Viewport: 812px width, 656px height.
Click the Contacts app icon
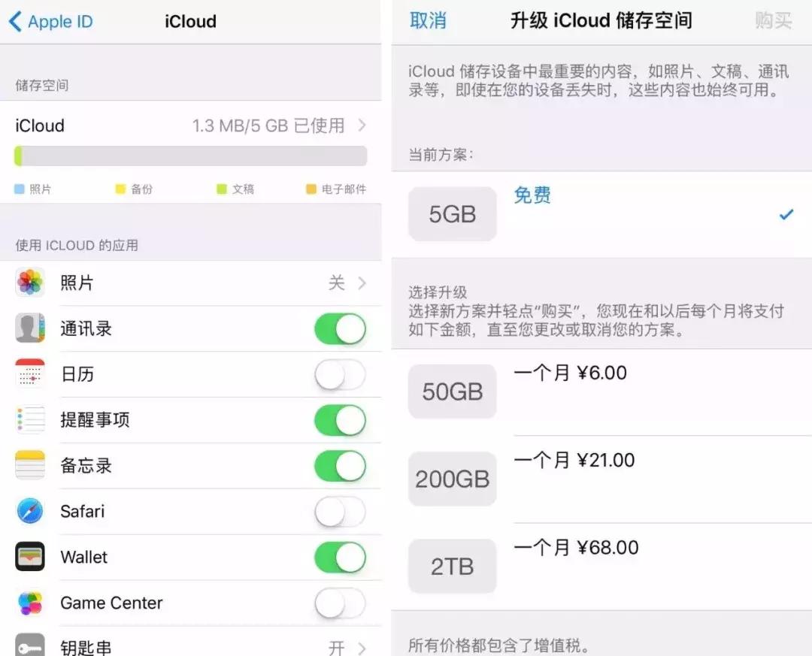(29, 328)
